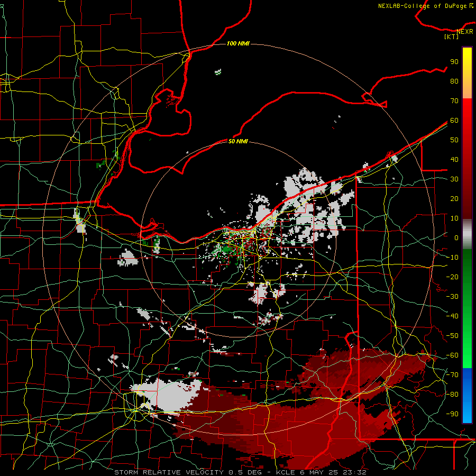Viewport: 476px width, 476px height.
Task: Click the 60 value on velocity scale
Action: [454, 120]
